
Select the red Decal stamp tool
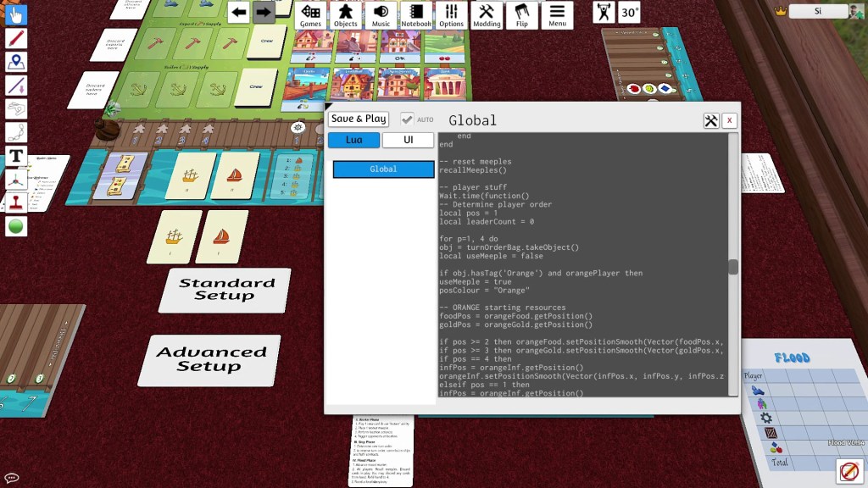[16, 202]
